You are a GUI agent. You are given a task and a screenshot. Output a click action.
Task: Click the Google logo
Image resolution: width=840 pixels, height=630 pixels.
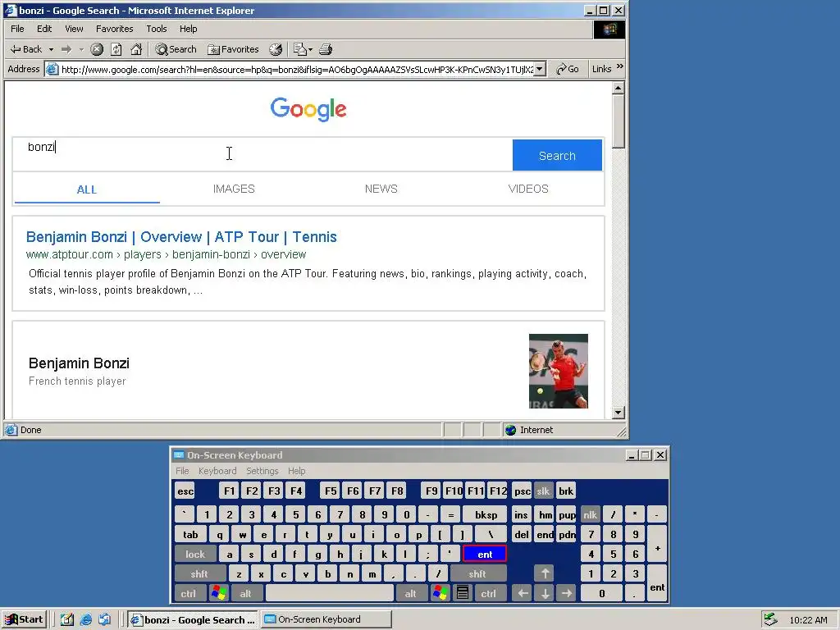point(308,109)
